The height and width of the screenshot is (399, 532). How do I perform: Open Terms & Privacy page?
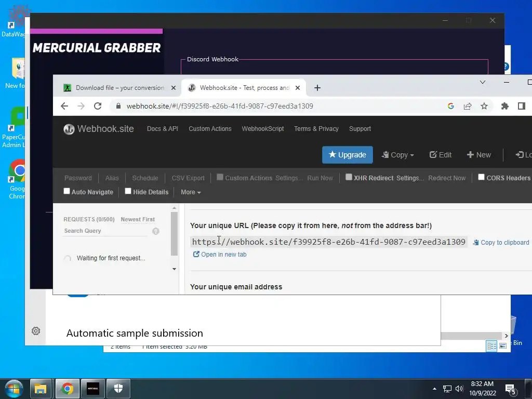click(316, 129)
